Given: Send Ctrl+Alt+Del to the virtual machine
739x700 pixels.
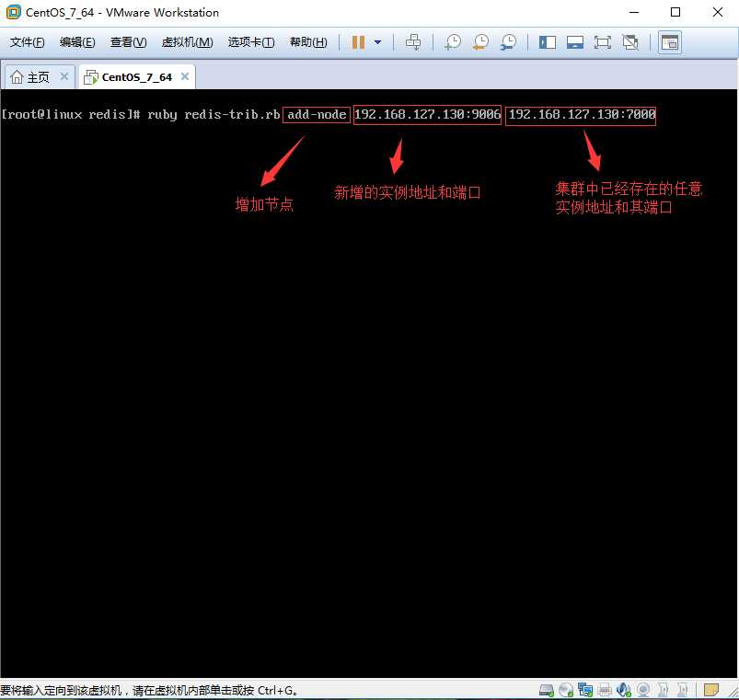Looking at the screenshot, I should tap(413, 42).
